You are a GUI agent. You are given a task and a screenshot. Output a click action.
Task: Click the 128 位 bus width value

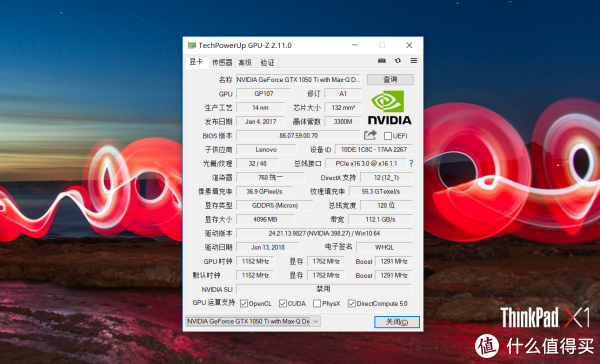tap(386, 205)
